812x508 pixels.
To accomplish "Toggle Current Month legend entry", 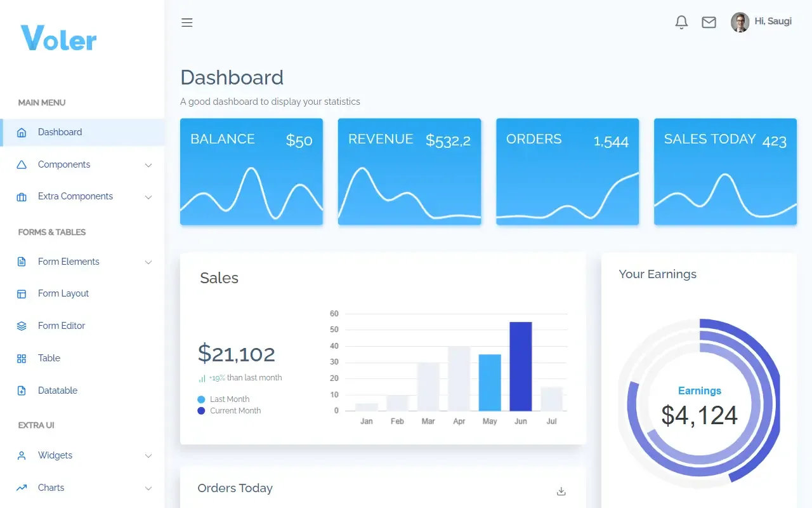I will point(229,411).
